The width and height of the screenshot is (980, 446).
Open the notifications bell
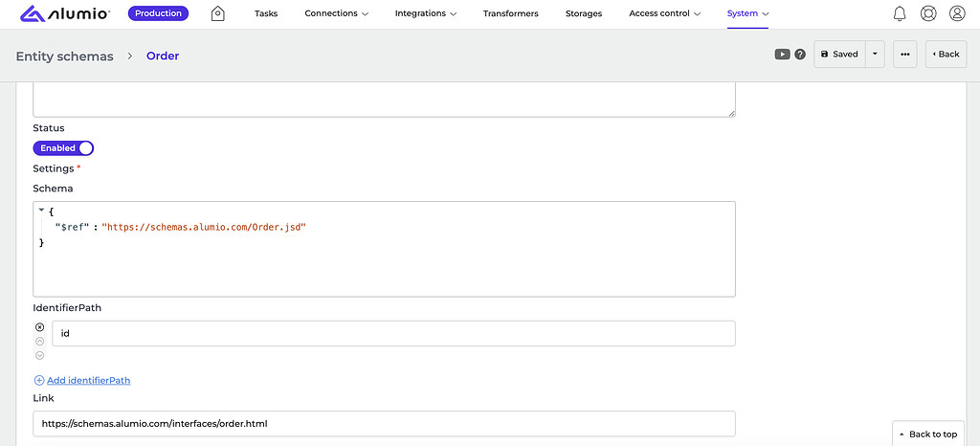click(x=900, y=13)
